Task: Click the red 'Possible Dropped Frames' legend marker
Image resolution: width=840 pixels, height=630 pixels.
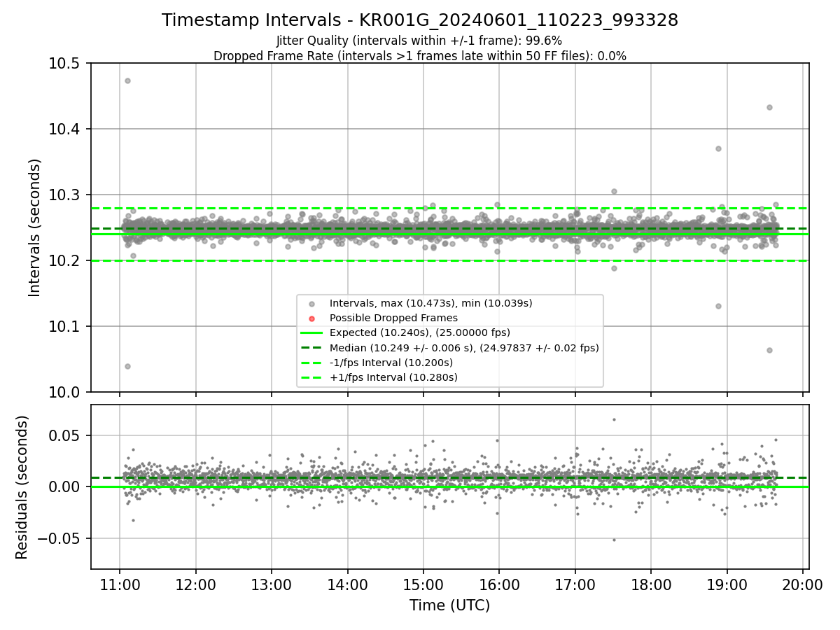Action: click(311, 318)
